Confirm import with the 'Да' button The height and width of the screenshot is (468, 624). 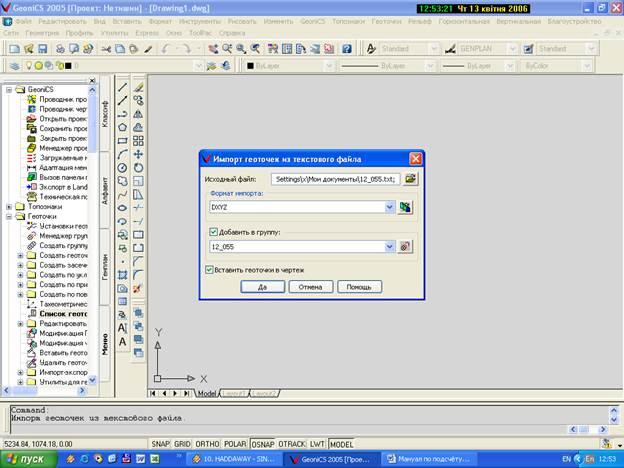click(x=263, y=287)
